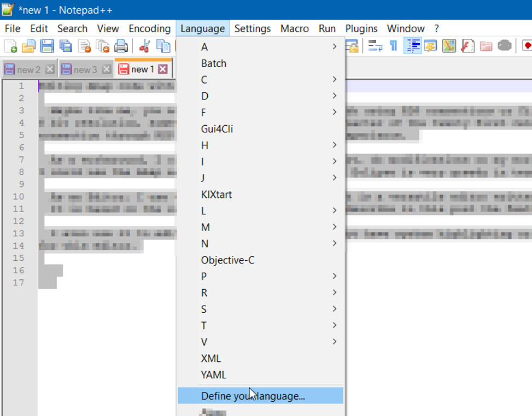Click the Close All toolbar icon

click(x=102, y=46)
